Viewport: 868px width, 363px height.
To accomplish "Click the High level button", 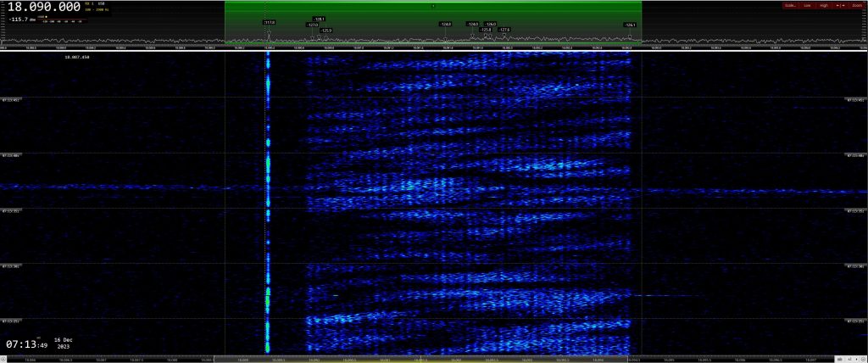I will point(824,6).
